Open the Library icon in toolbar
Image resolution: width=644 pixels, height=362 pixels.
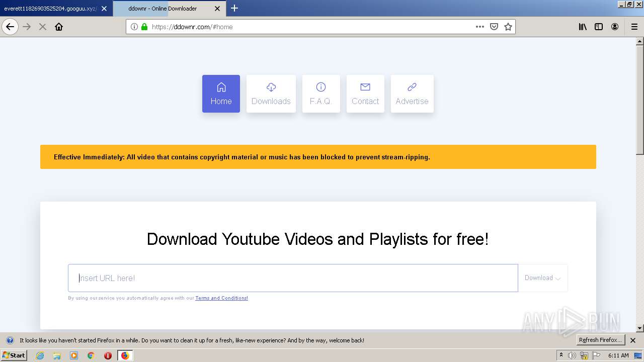click(x=583, y=27)
